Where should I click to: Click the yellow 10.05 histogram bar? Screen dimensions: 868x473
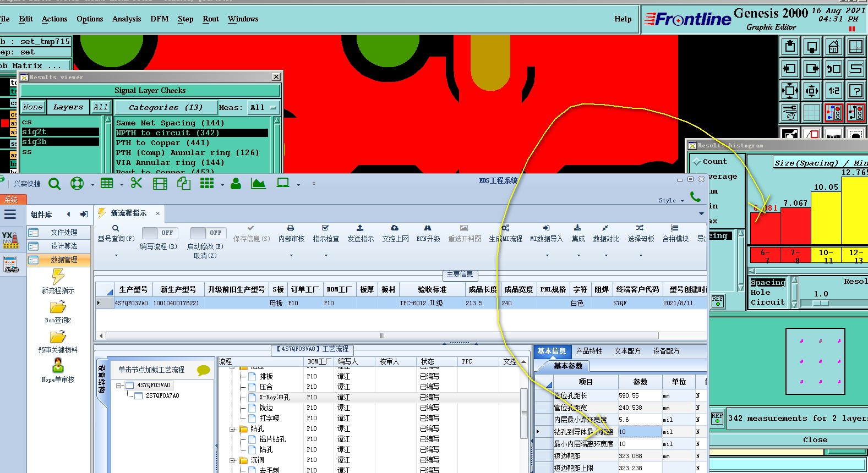tap(826, 218)
